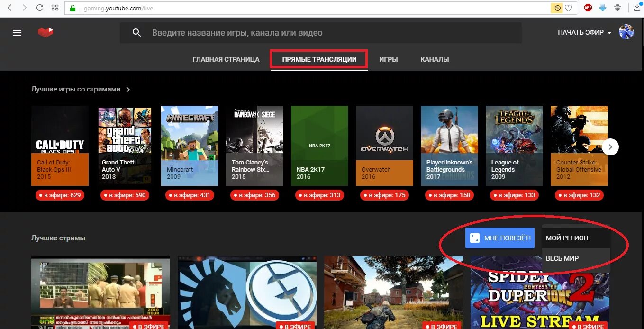
Task: Open Tom Clancy's Rainbow Six game card
Action: tap(254, 146)
